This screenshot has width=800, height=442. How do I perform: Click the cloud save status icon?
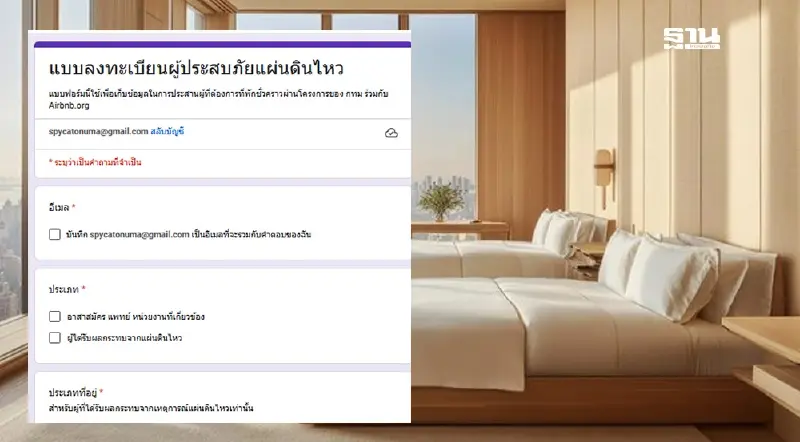(x=391, y=133)
